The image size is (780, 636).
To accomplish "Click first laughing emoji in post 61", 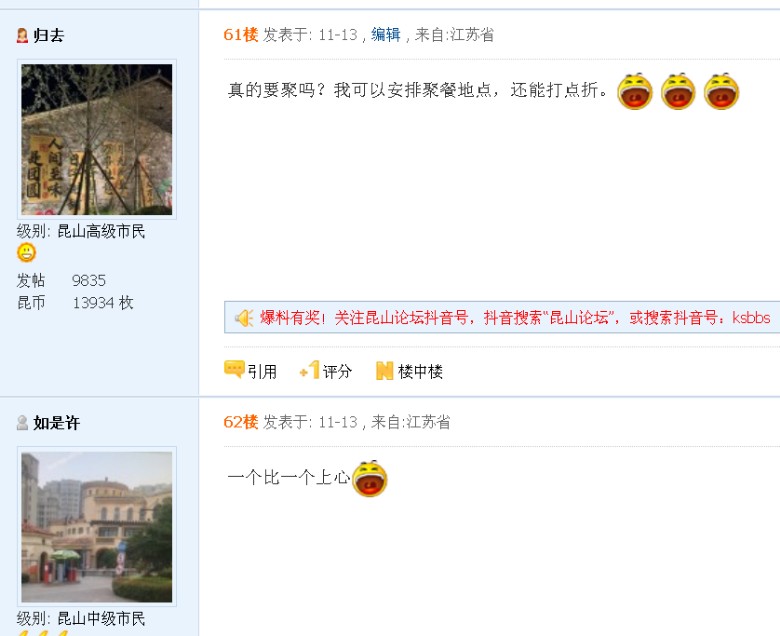I will tap(634, 91).
